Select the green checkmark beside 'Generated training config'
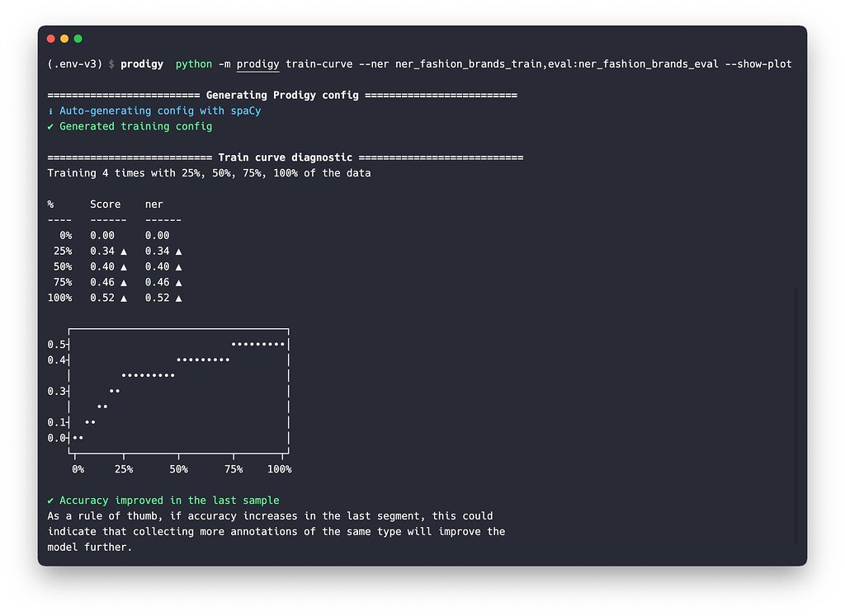This screenshot has width=845, height=616. point(50,126)
